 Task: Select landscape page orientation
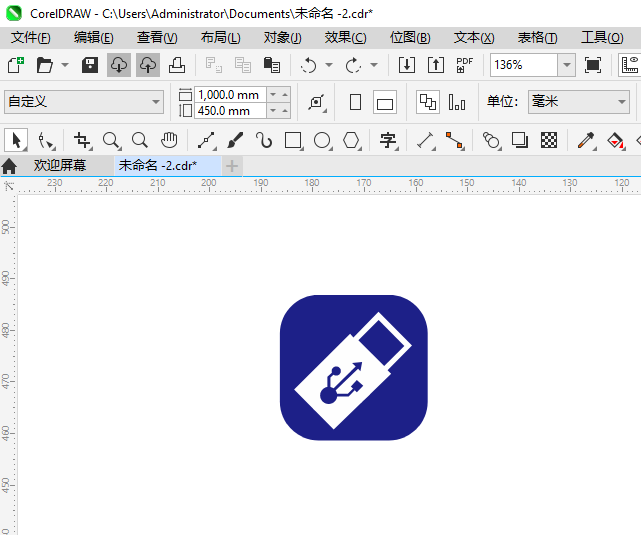[x=385, y=102]
